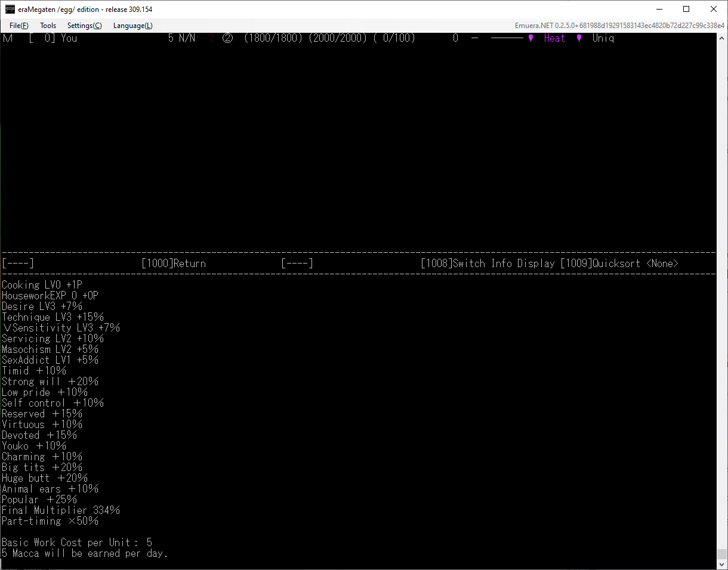Click the vertical scrollbar thumb
The image size is (728, 570).
coord(722,554)
